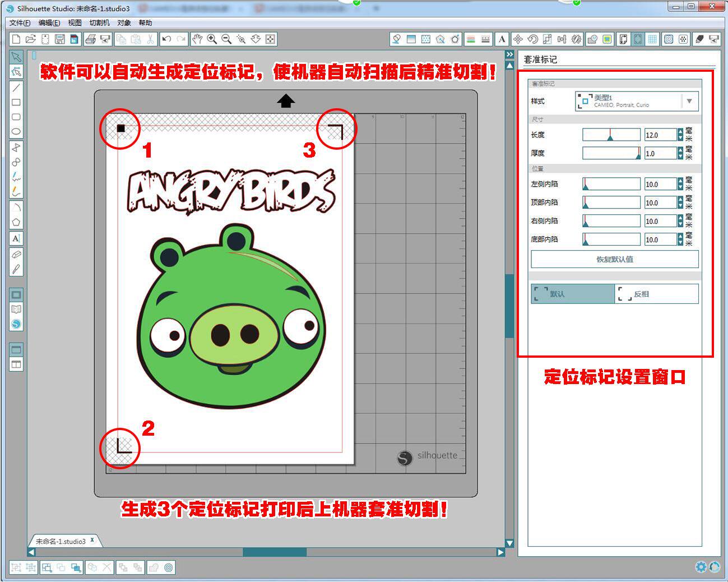The image size is (728, 582).
Task: Adjust the length slider
Action: [611, 135]
